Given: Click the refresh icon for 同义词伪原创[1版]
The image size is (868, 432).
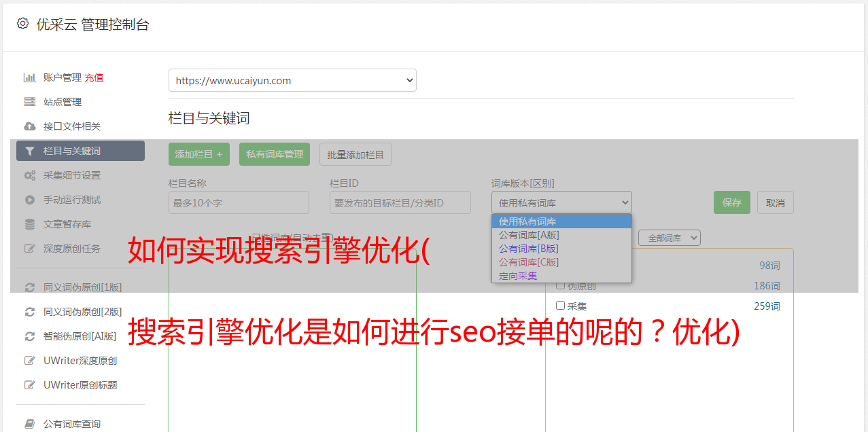Looking at the screenshot, I should coord(29,287).
